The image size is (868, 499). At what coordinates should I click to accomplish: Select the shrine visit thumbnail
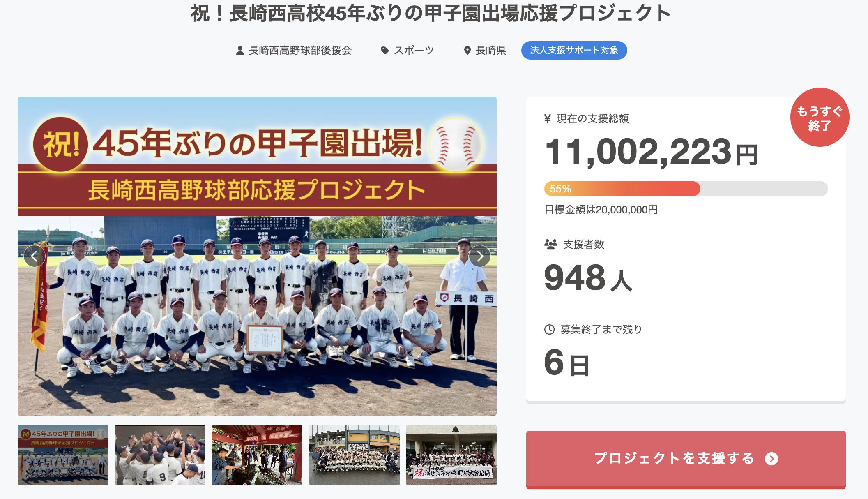pos(257,455)
